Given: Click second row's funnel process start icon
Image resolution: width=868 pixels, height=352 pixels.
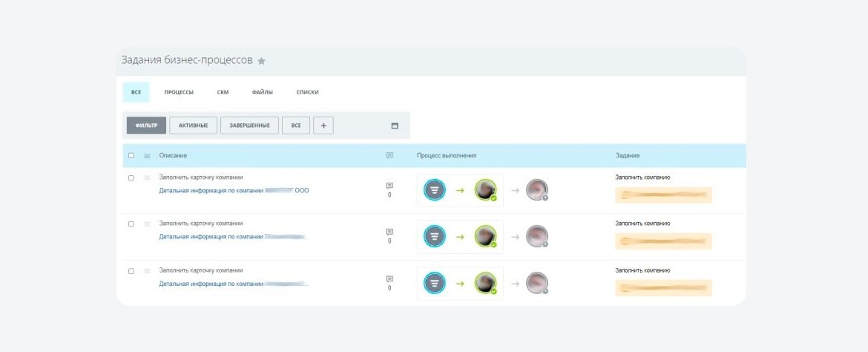Looking at the screenshot, I should (435, 237).
